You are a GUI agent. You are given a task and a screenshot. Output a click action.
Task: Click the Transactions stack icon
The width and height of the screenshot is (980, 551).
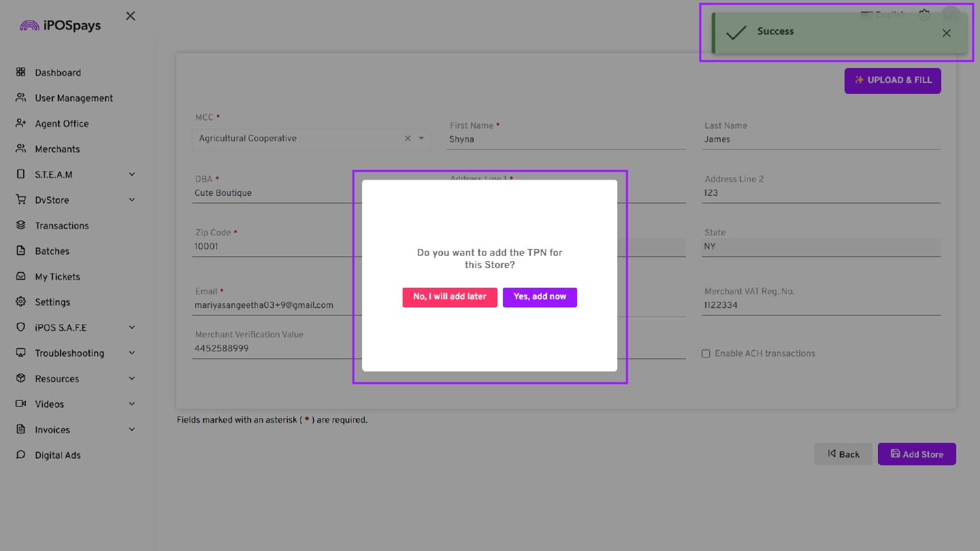[x=20, y=225]
